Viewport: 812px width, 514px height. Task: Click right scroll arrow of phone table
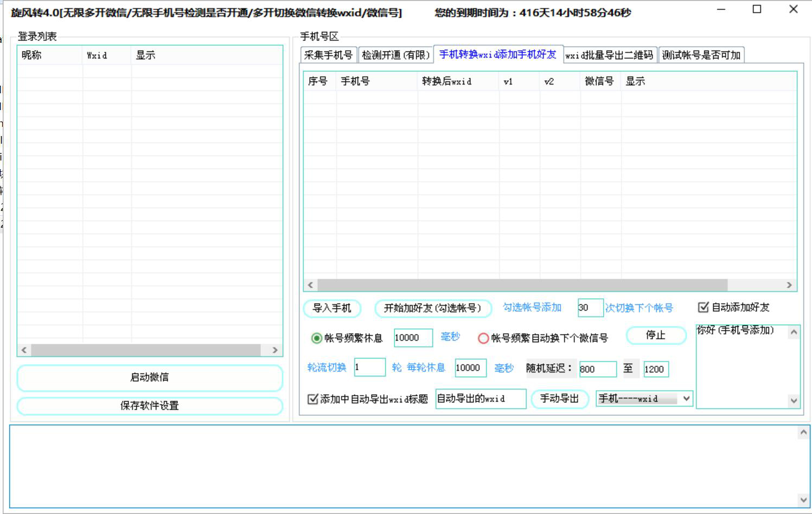789,285
